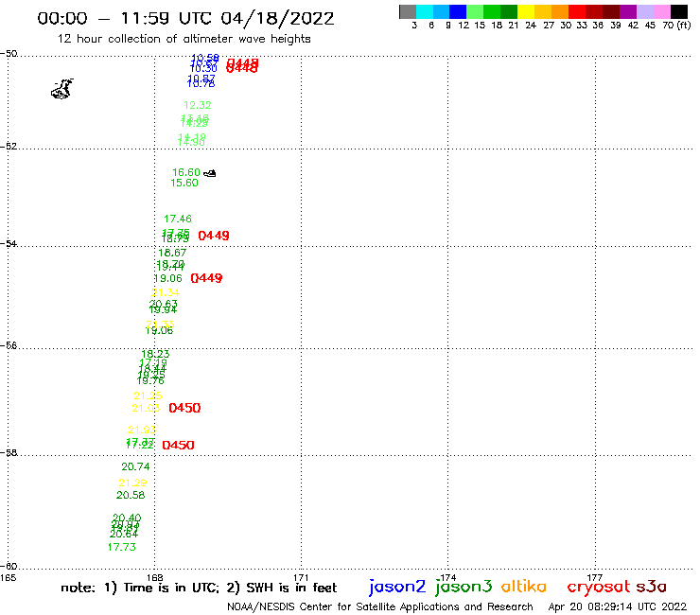The height and width of the screenshot is (615, 700).
Task: Click the 0450 time label beside 17.22
Action: pos(178,445)
